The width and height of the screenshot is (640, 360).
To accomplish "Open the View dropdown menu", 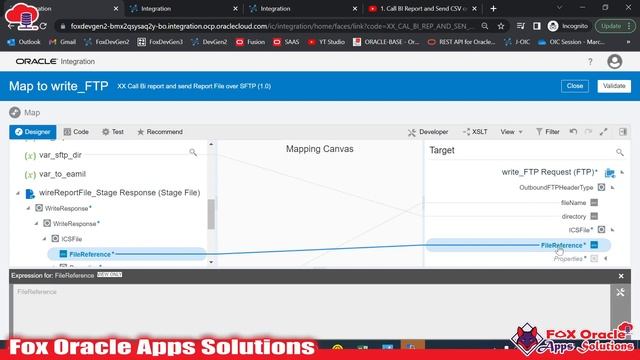I will [x=511, y=132].
